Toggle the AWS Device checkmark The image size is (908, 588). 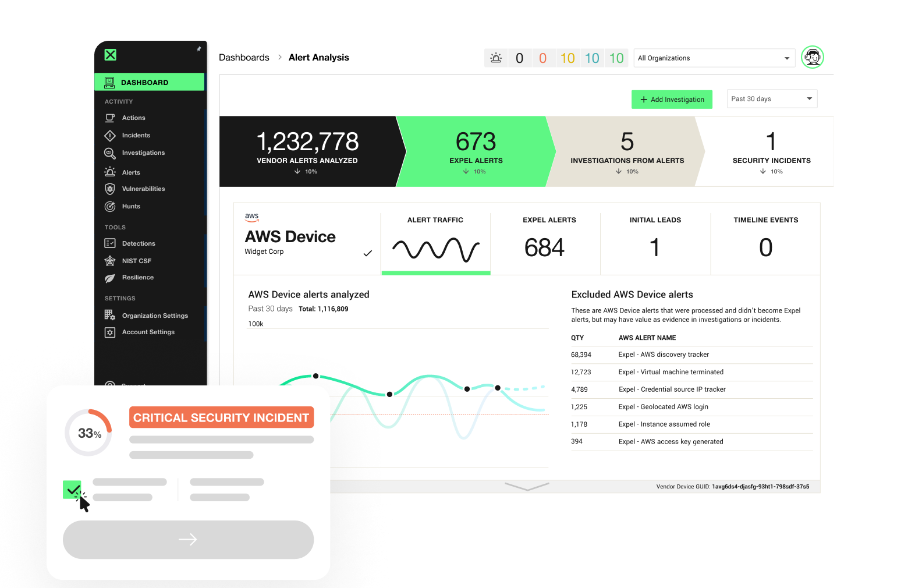point(367,253)
